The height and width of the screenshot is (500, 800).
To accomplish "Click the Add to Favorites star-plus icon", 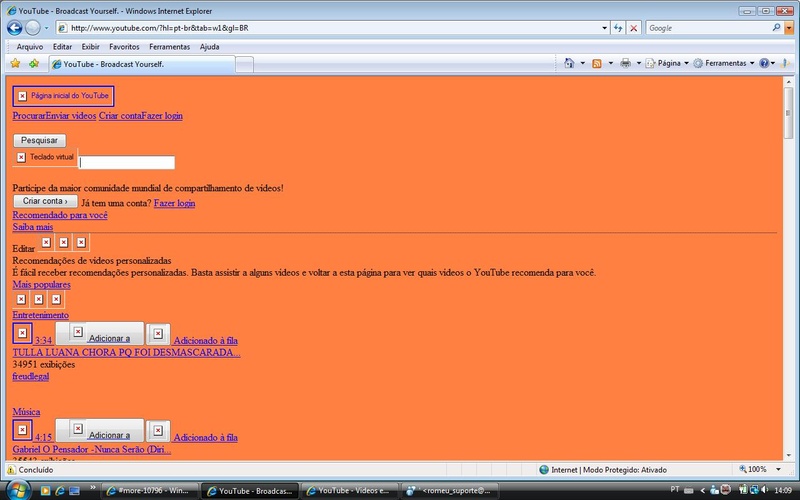I will 34,63.
